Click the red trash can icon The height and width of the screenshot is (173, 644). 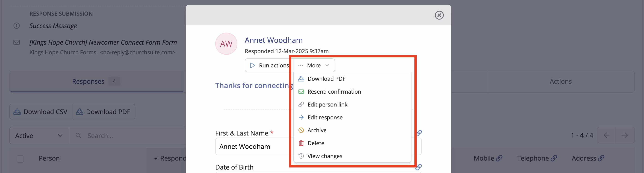(x=301, y=143)
